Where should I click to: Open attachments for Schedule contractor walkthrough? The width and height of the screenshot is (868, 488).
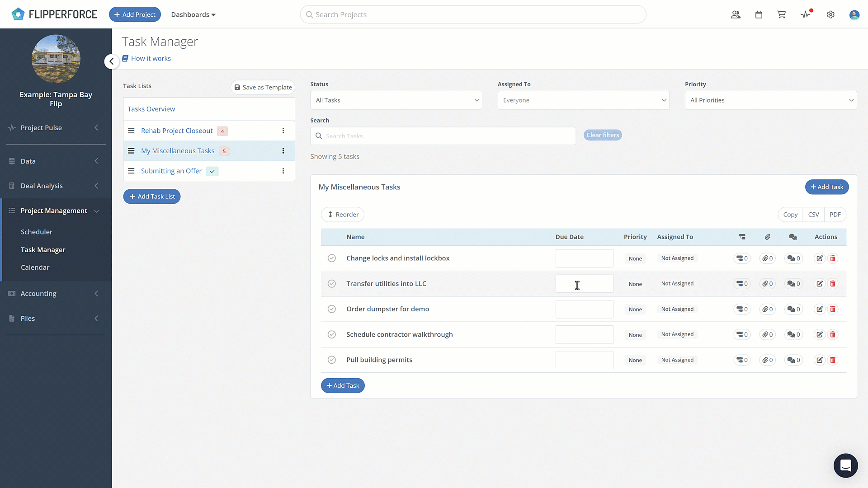coord(767,334)
